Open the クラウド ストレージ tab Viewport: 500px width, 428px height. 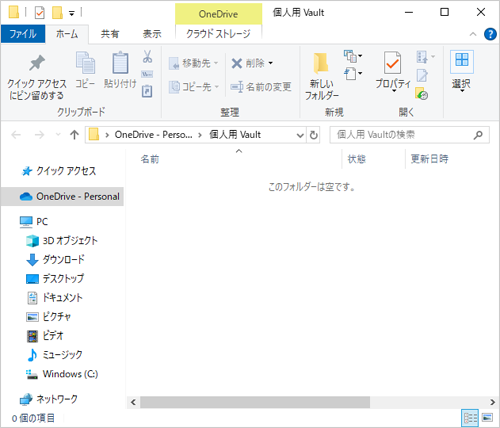(x=218, y=34)
